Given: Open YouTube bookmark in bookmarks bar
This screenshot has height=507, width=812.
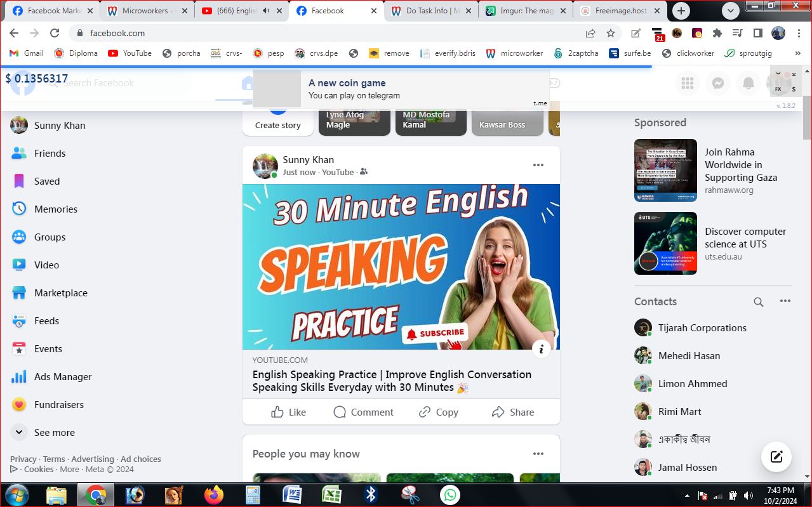Looking at the screenshot, I should tap(130, 53).
